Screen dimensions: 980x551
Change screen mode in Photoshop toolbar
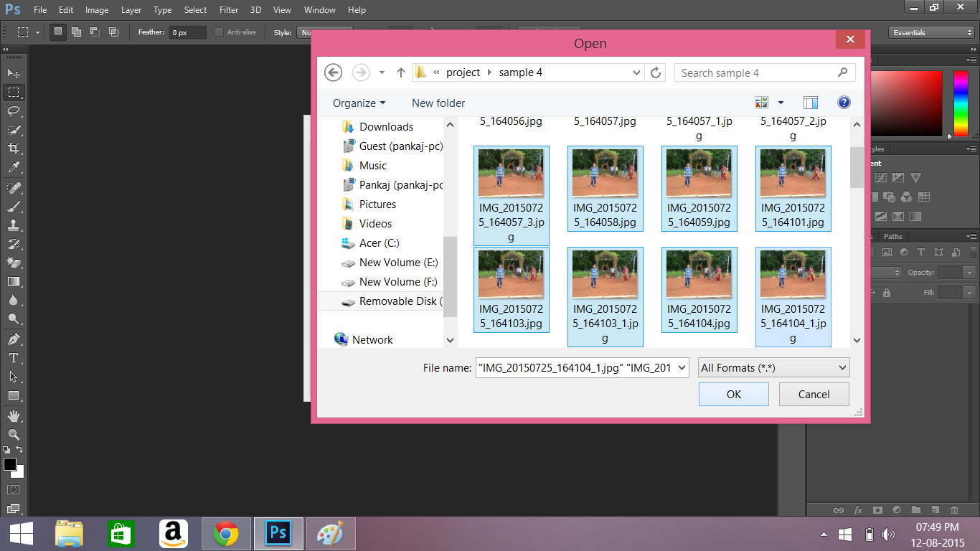click(x=13, y=509)
